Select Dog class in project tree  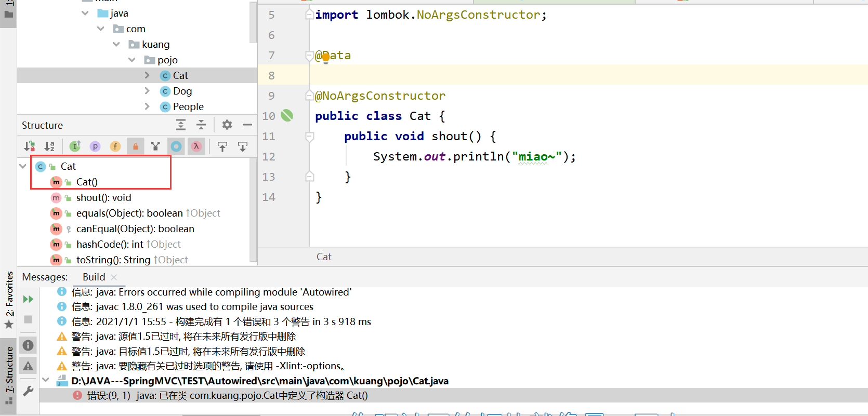[x=182, y=91]
